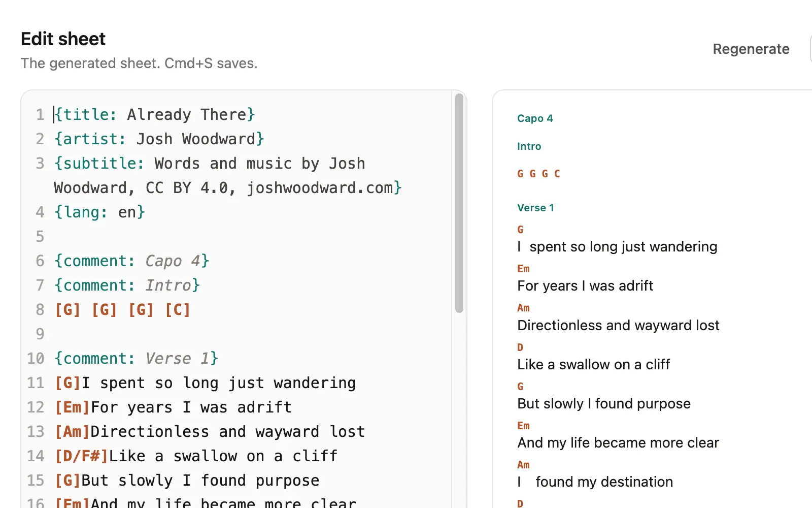Click preview lyric 'I spent so long just wandering'
Image resolution: width=812 pixels, height=508 pixels.
coord(617,247)
